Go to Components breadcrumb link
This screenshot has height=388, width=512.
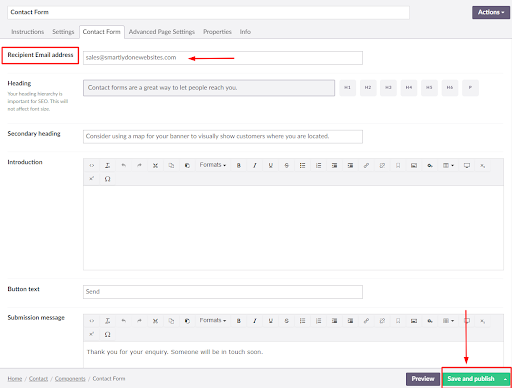tap(70, 379)
